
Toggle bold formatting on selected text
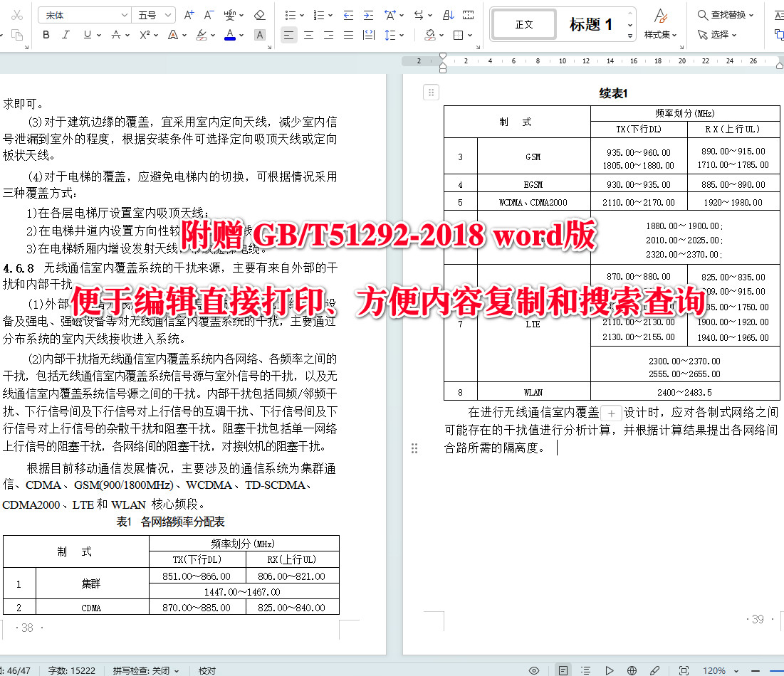click(x=46, y=34)
